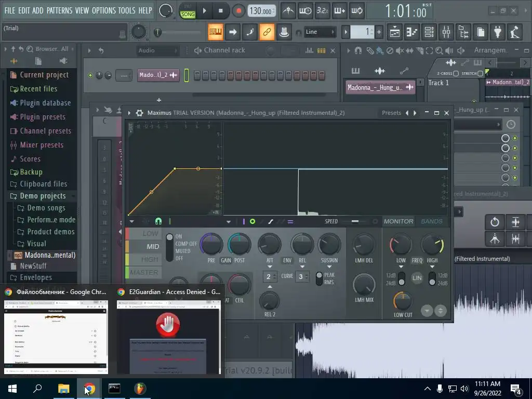Open the Playlist view icon
This screenshot has width=532, height=399.
point(395,32)
